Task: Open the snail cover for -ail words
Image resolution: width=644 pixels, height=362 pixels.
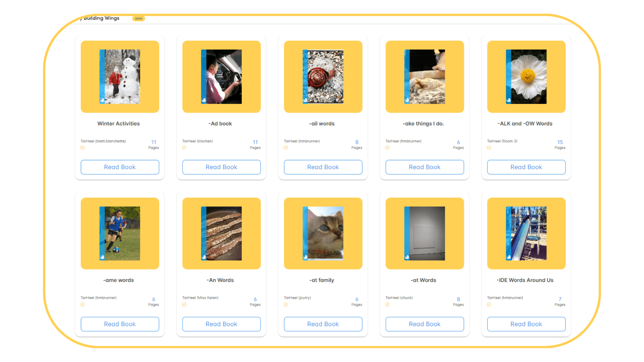Action: pos(323,77)
